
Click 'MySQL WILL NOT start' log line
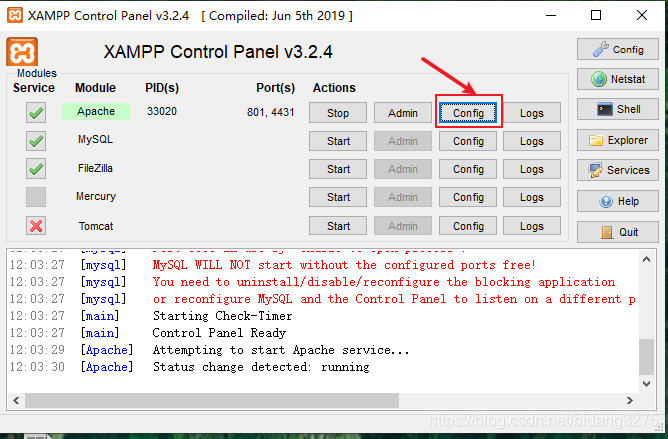[x=344, y=265]
